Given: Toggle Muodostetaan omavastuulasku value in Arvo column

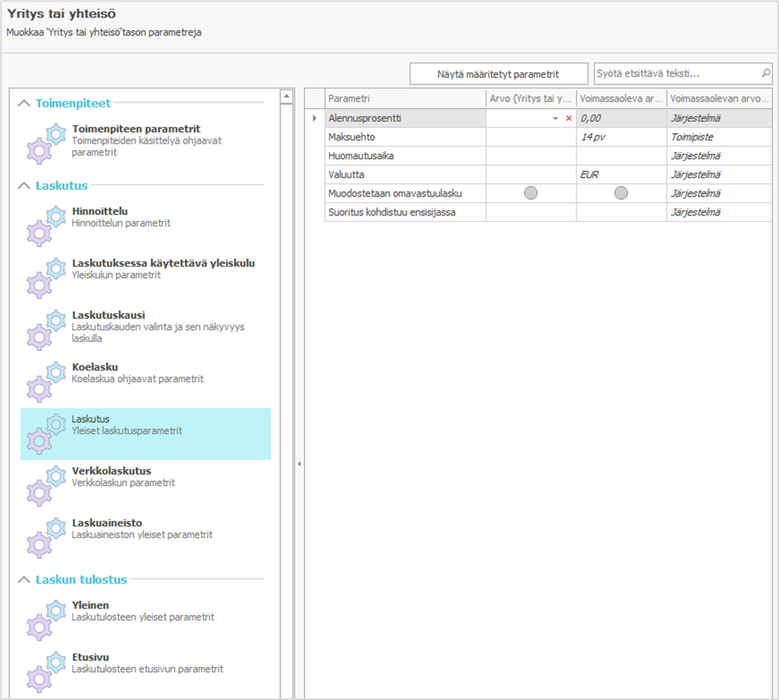Looking at the screenshot, I should tap(531, 192).
